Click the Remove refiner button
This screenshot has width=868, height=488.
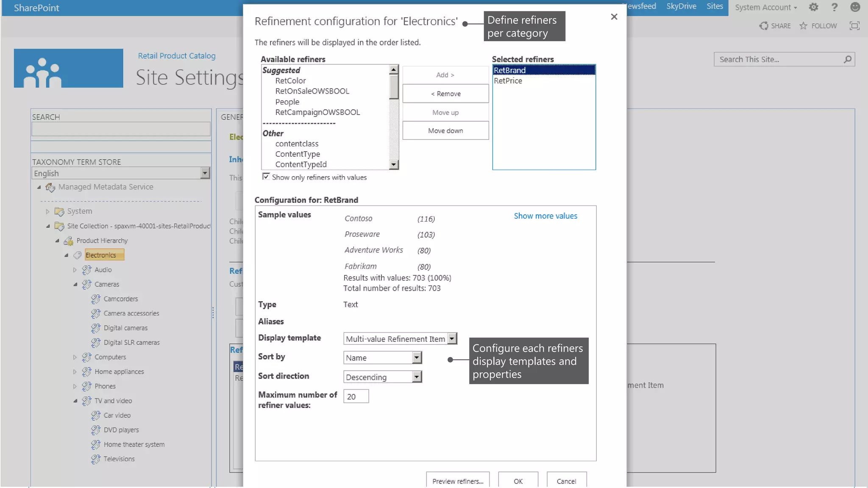(x=445, y=94)
